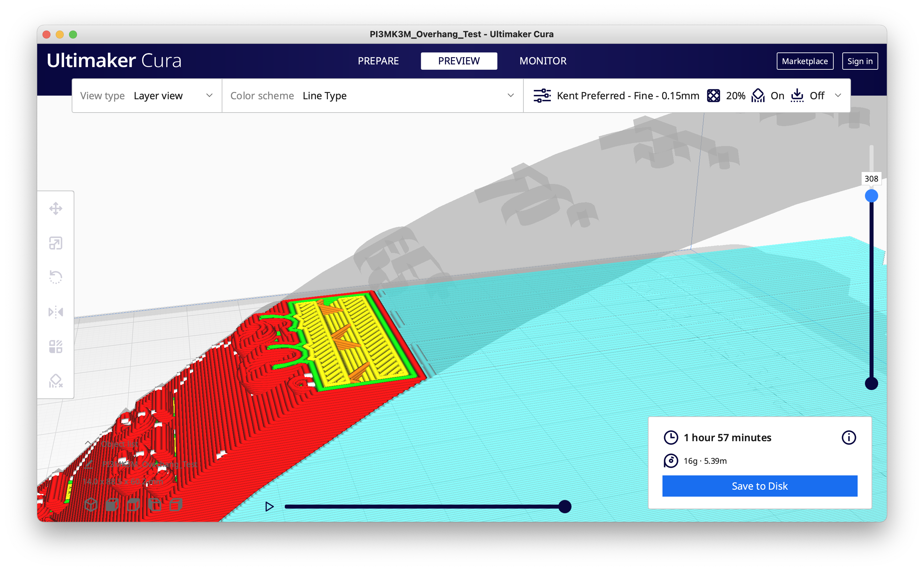This screenshot has height=571, width=924.
Task: Click the pencil icon to rename job
Action: click(x=89, y=464)
